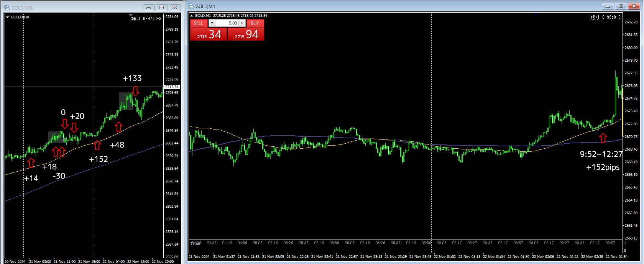Click the 09:57 label in the Times subwindow

610,243
